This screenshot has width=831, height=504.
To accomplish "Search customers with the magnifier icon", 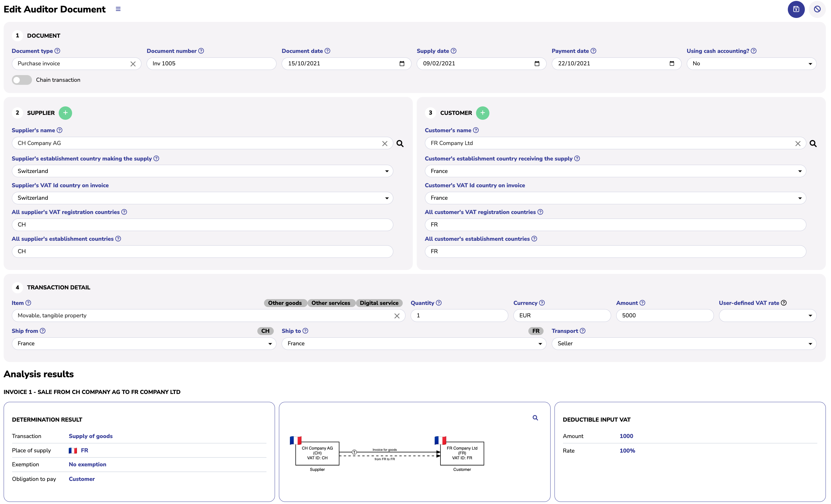I will [813, 143].
